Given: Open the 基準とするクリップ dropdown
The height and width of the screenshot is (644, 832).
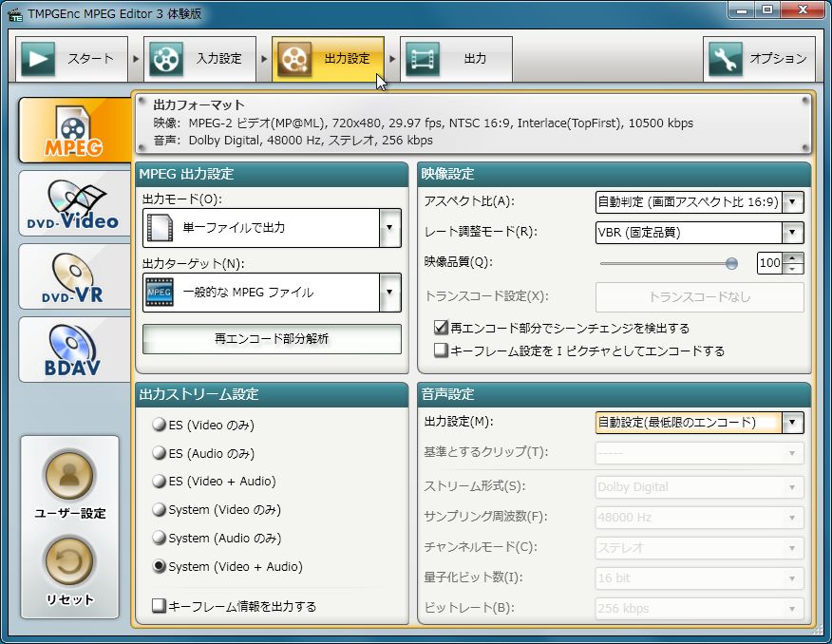Looking at the screenshot, I should 792,454.
